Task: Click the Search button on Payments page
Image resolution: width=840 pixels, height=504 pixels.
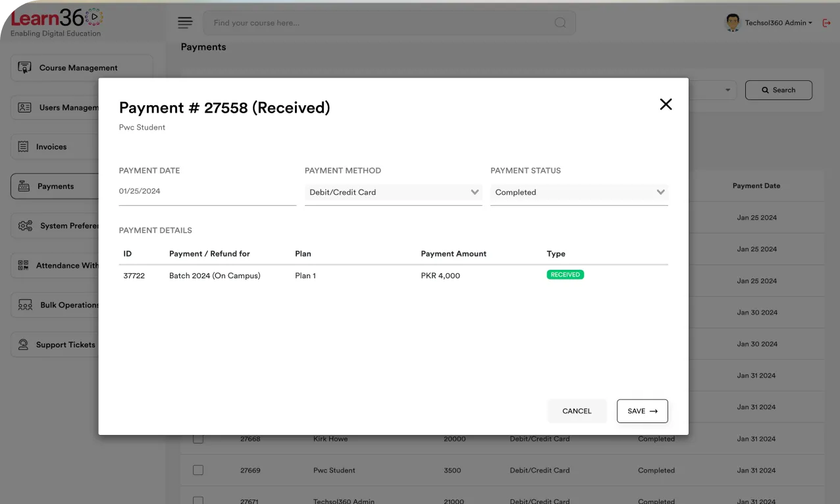Action: (779, 90)
